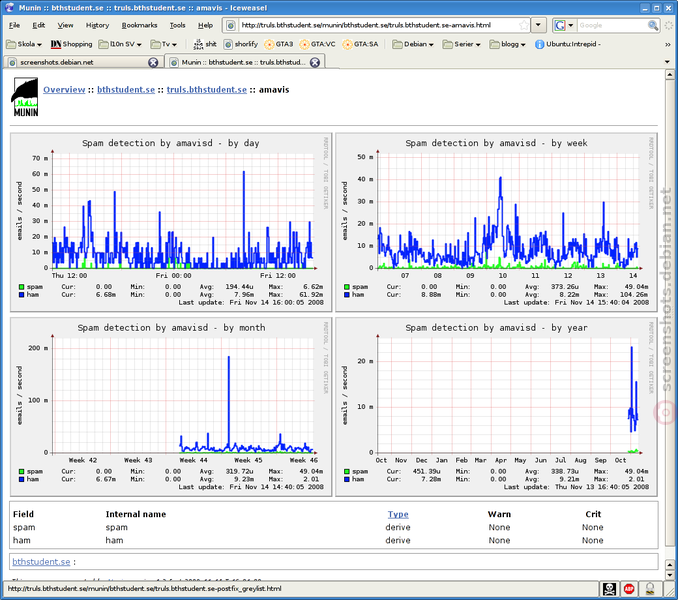The image size is (678, 600).
Task: Click the bookmark star in address bar
Action: click(524, 25)
